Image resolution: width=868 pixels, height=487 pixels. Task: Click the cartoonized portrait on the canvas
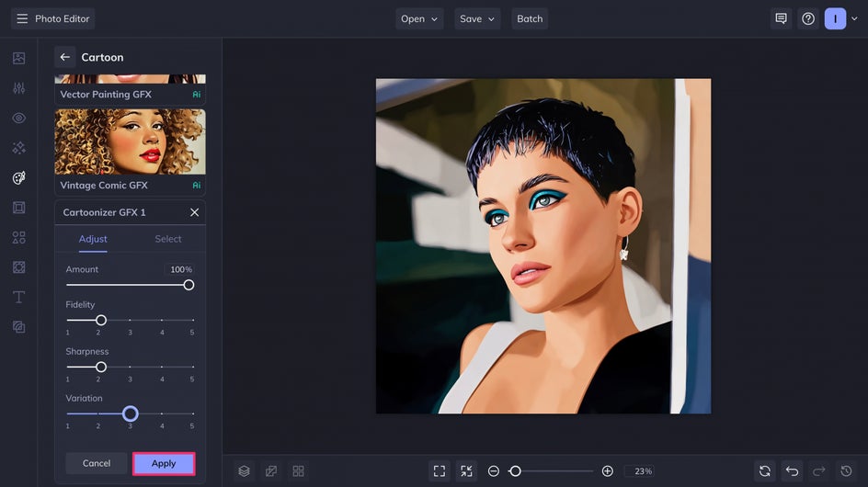point(543,245)
